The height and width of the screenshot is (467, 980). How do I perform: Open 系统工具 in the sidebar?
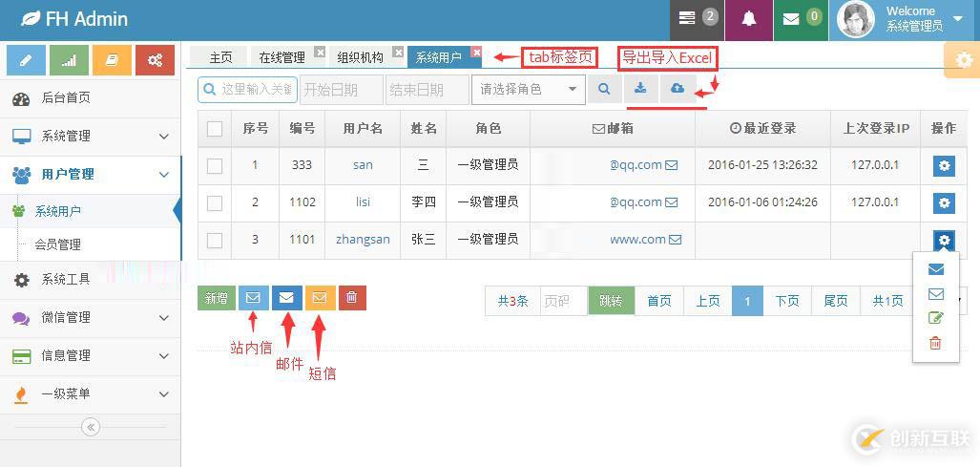point(91,280)
